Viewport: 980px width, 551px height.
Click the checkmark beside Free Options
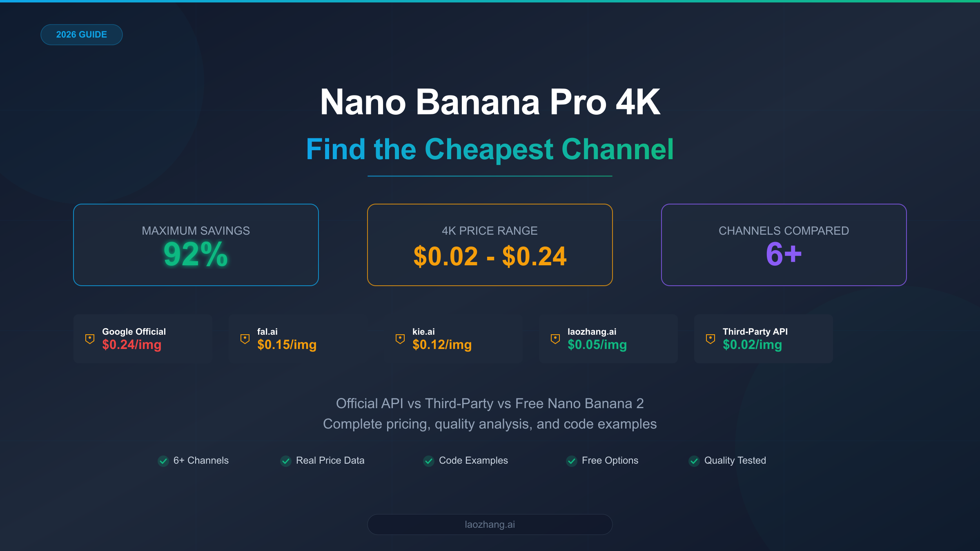[x=572, y=461]
